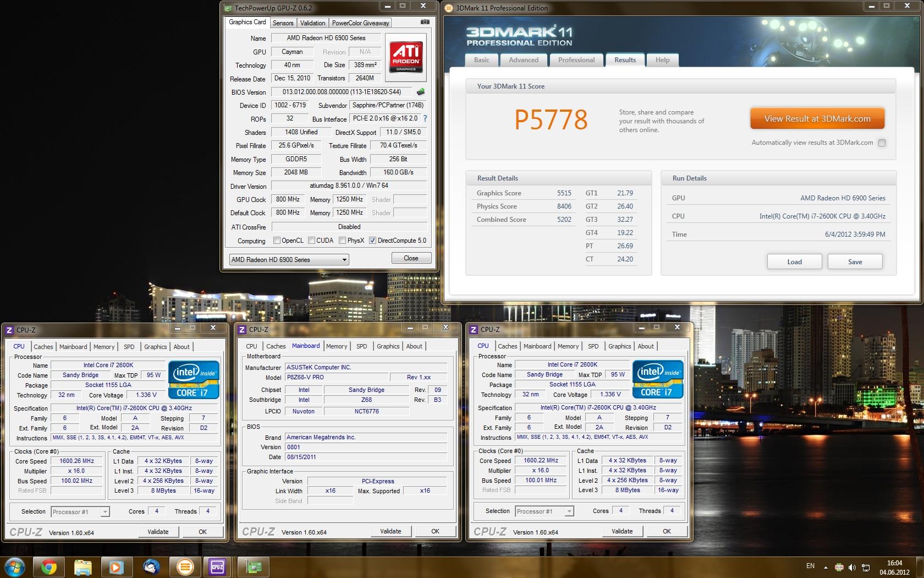Click the Intel Core i7 logo in left CPU-Z
The height and width of the screenshot is (578, 924).
[194, 379]
